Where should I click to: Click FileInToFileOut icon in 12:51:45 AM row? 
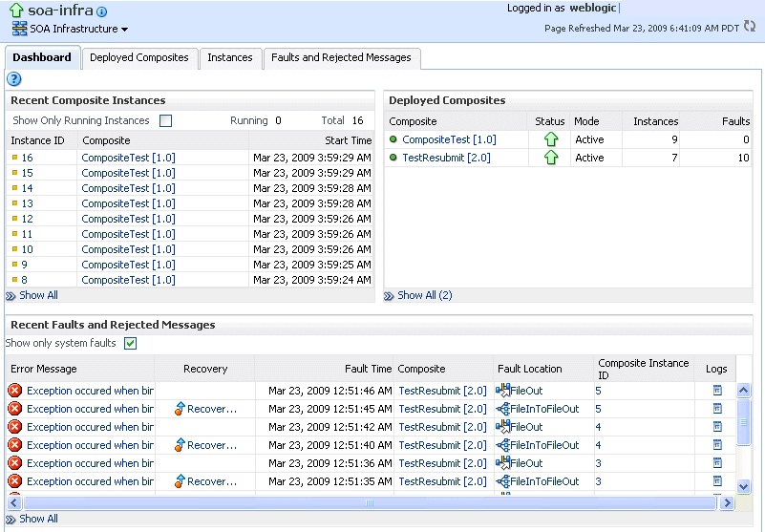pyautogui.click(x=502, y=409)
